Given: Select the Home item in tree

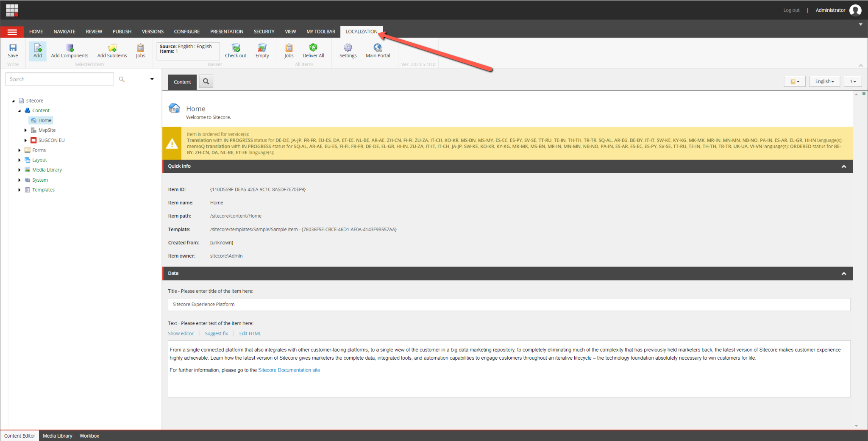Looking at the screenshot, I should coord(41,120).
